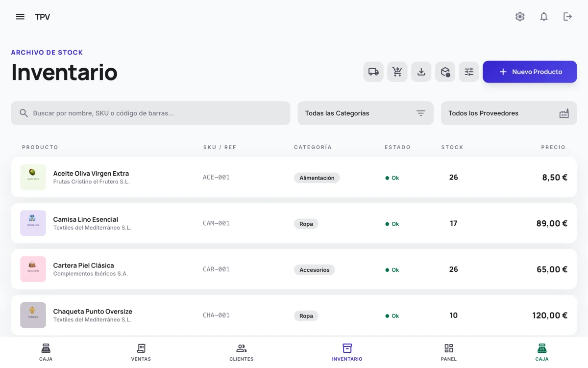
Task: Click the Cartera Piel product thumbnail
Action: 33,269
